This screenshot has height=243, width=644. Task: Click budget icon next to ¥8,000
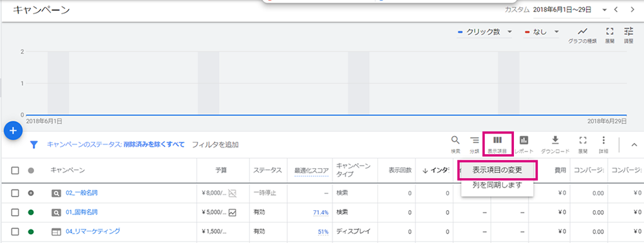tap(232, 193)
